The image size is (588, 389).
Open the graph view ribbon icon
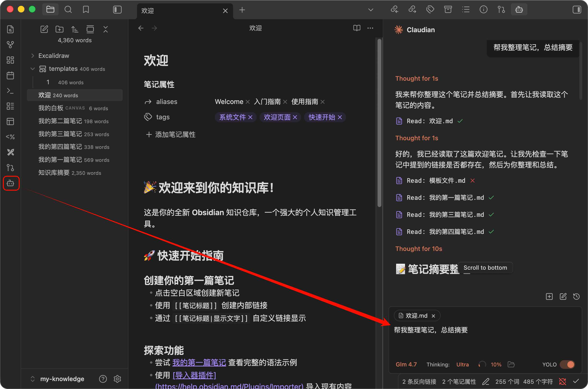tap(10, 45)
